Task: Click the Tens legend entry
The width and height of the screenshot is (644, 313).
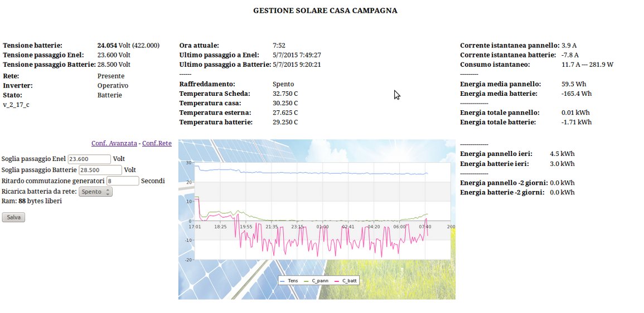Action: [x=289, y=281]
